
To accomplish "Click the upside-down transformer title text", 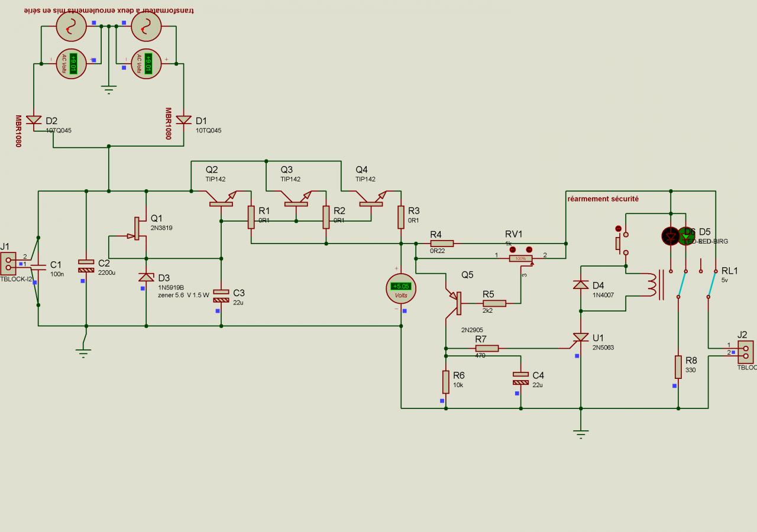I will click(x=109, y=10).
